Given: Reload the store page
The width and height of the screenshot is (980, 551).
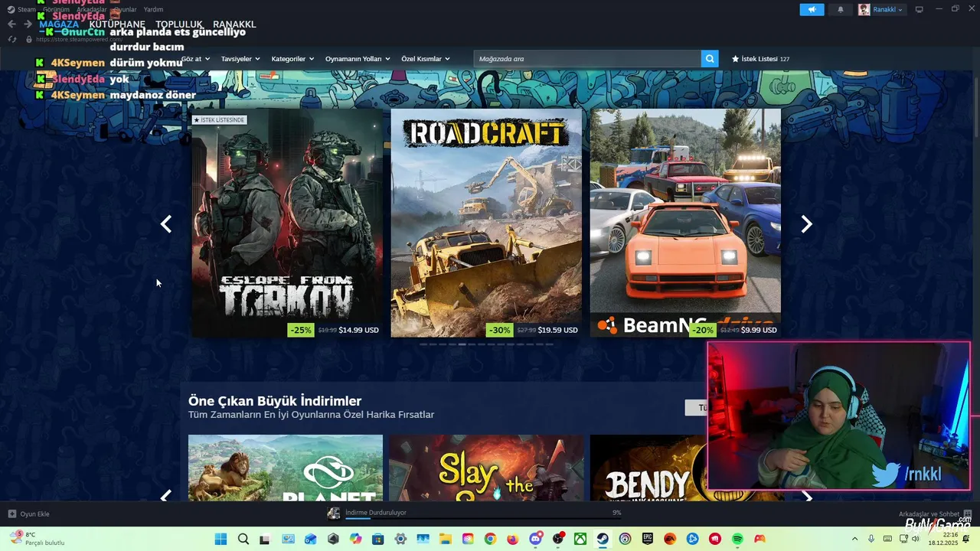Looking at the screenshot, I should (x=12, y=39).
